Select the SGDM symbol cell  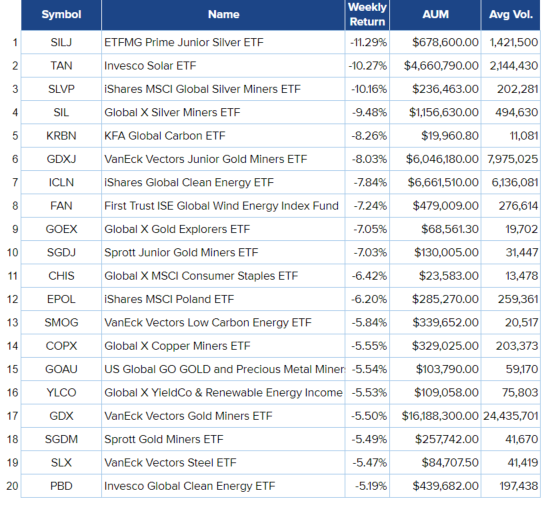[61, 439]
